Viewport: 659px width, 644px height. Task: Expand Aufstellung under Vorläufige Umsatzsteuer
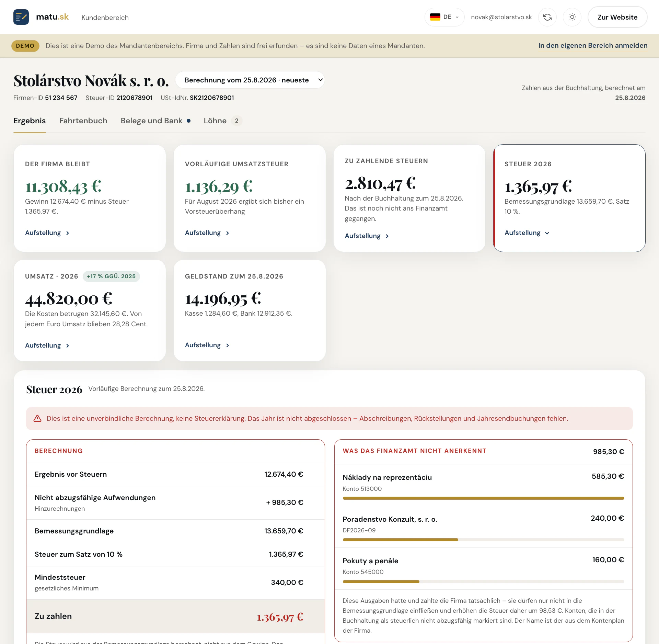(x=207, y=233)
